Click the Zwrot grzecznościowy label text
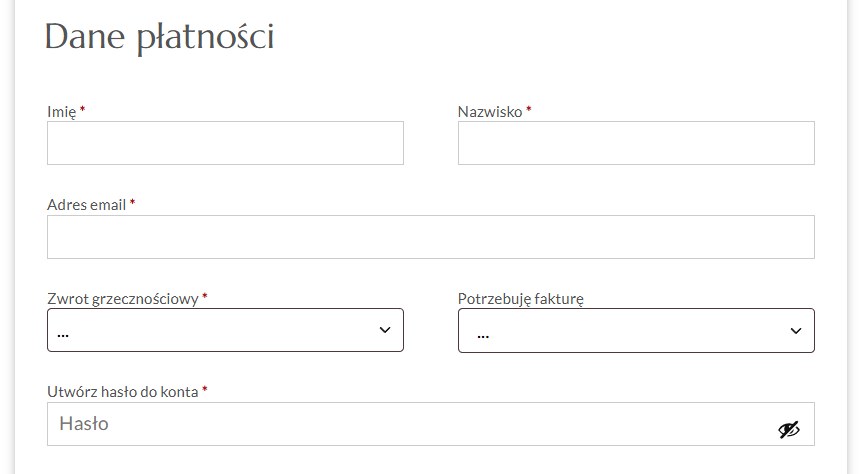Image resolution: width=862 pixels, height=474 pixels. point(122,299)
